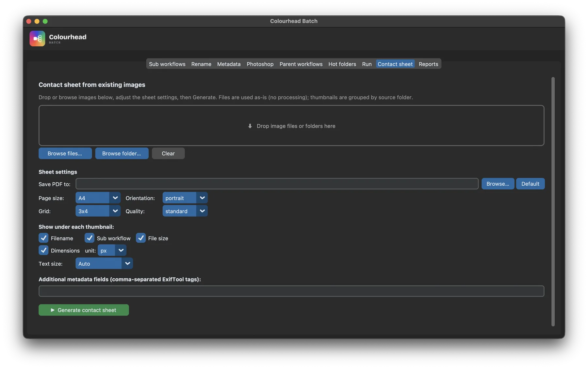This screenshot has width=588, height=369.
Task: Click the red close window button
Action: pos(29,21)
